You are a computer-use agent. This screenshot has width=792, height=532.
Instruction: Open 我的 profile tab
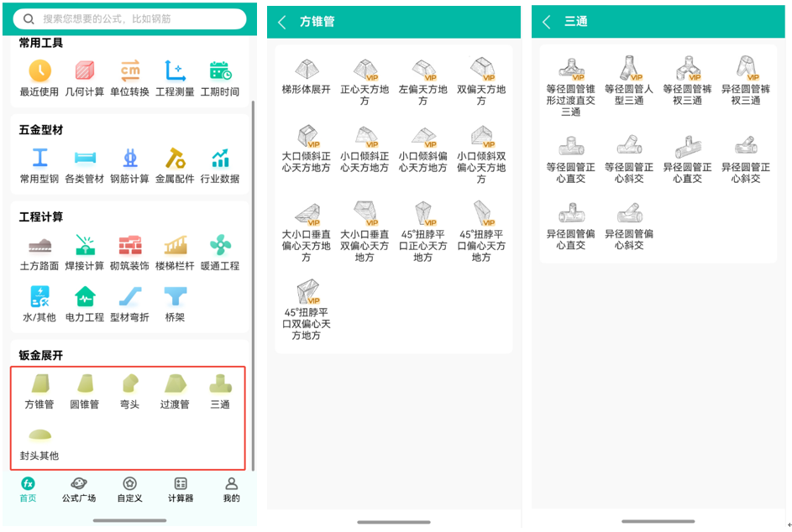(232, 489)
